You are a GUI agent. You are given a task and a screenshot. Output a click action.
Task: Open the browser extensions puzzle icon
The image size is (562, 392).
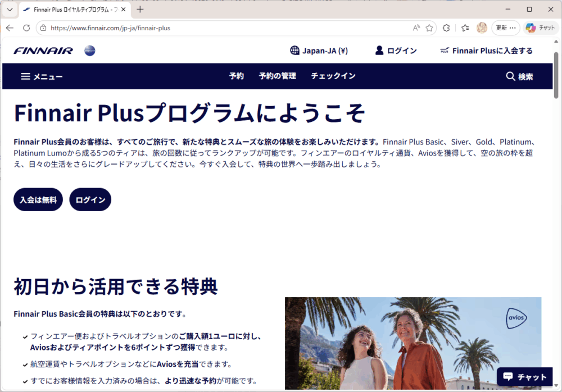[446, 28]
